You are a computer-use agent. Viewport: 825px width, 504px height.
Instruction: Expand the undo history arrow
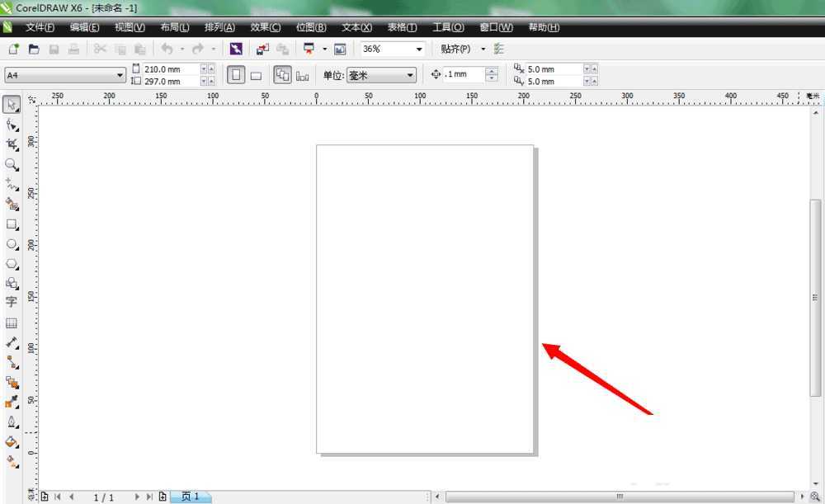pyautogui.click(x=182, y=49)
